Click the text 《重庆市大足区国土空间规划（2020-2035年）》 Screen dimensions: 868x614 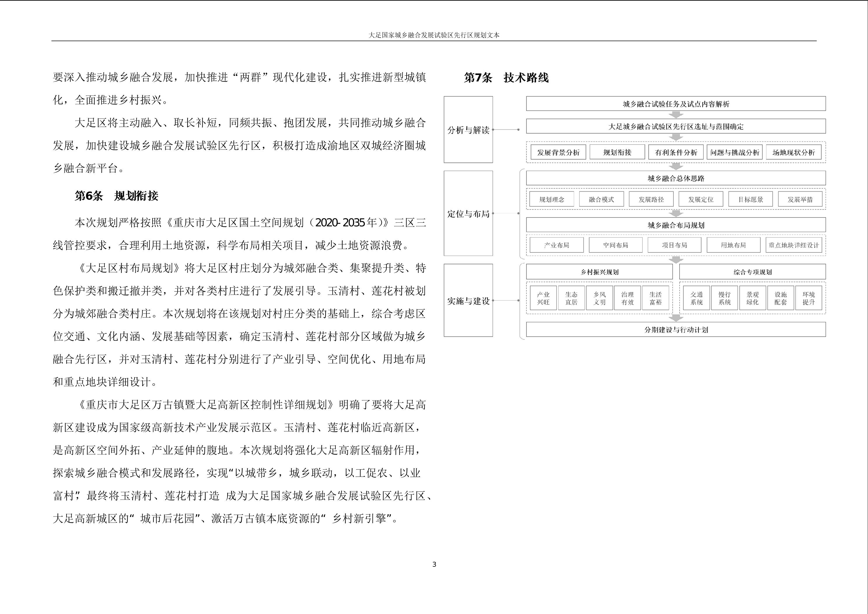[277, 222]
